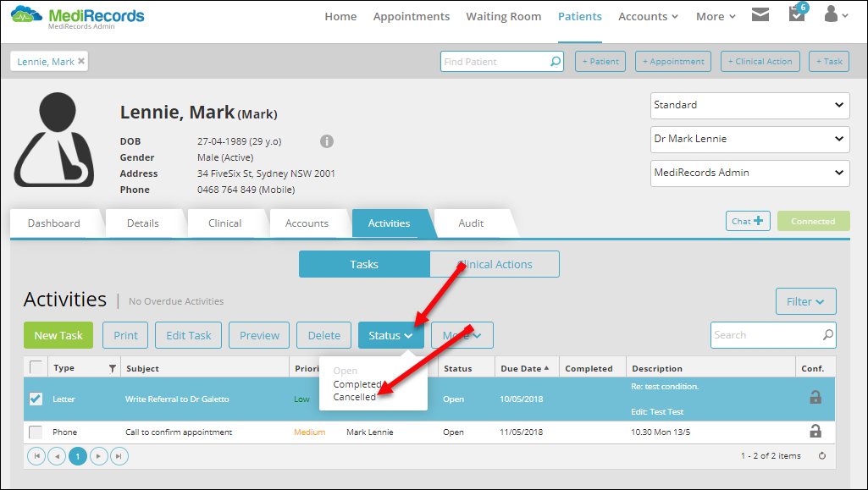Open the Filter dropdown
This screenshot has height=490, width=868.
[805, 301]
